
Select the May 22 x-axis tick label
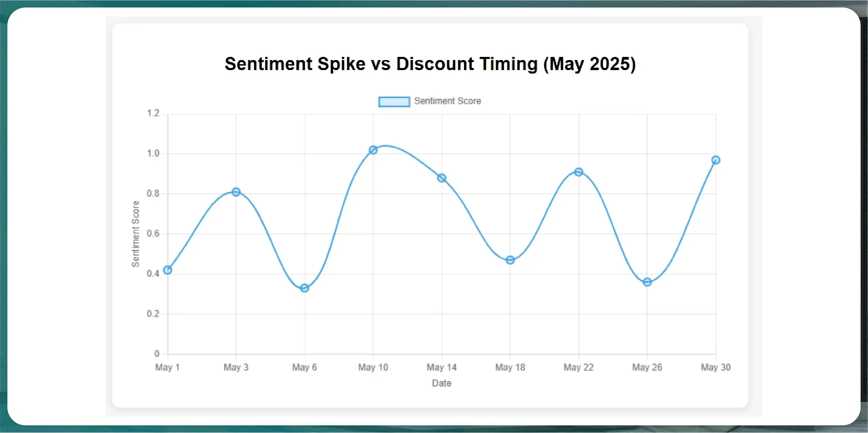click(x=579, y=367)
